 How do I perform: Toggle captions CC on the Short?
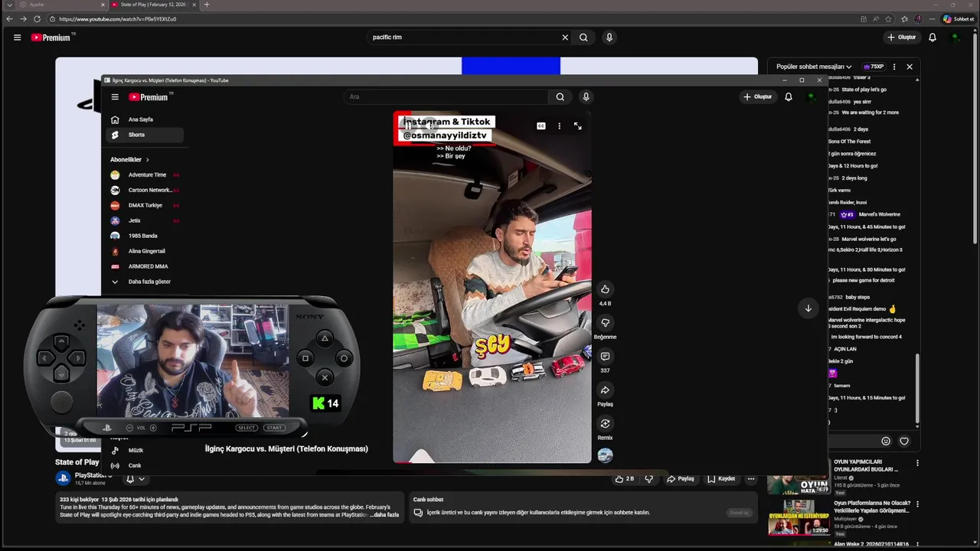541,126
